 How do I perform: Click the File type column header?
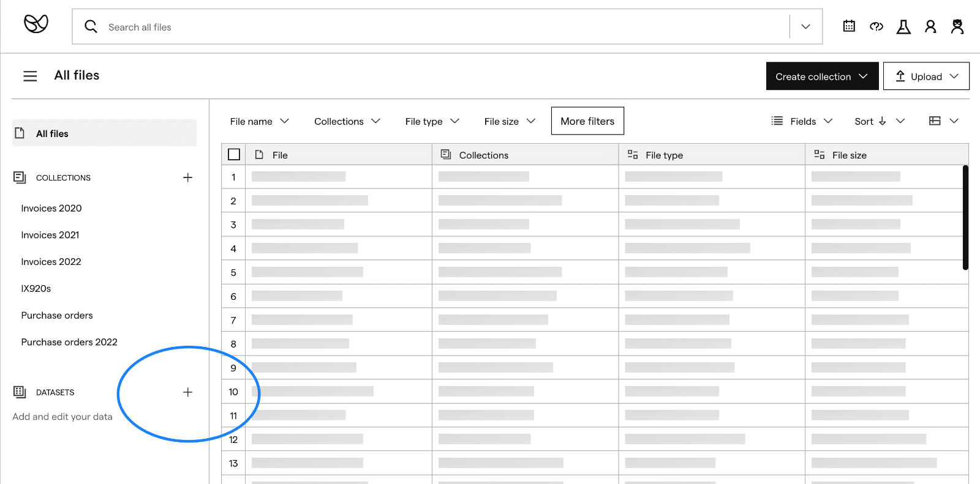point(712,155)
